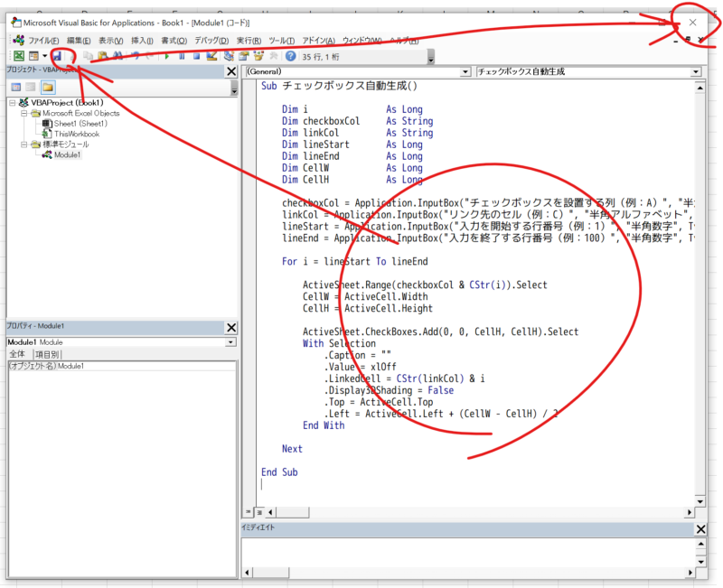Click the Save Book1 floppy disk icon
Image resolution: width=723 pixels, height=588 pixels.
[57, 56]
